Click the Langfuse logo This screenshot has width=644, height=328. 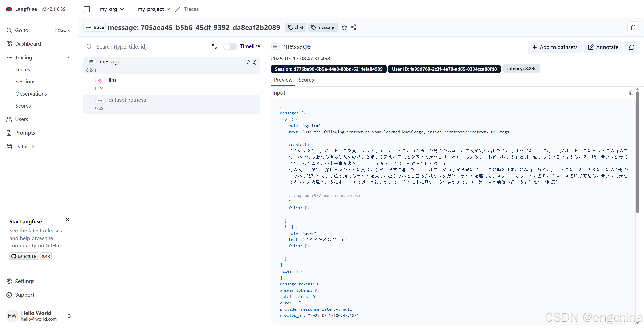[x=9, y=9]
